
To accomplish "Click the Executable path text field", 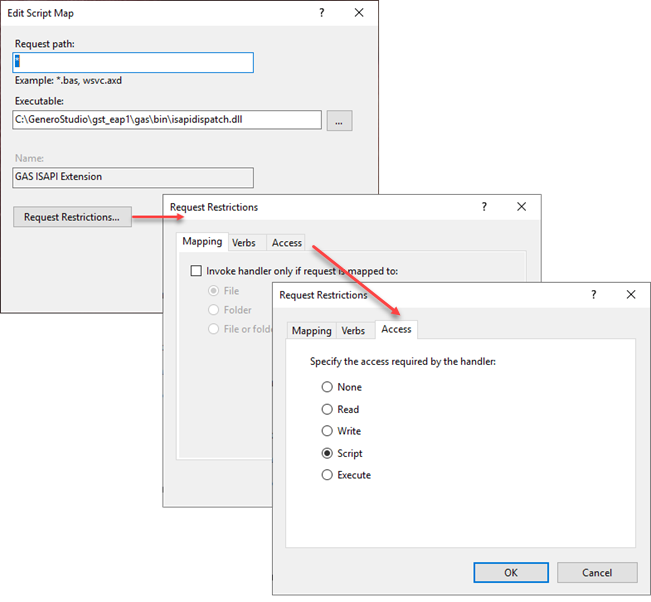I will coord(167,120).
